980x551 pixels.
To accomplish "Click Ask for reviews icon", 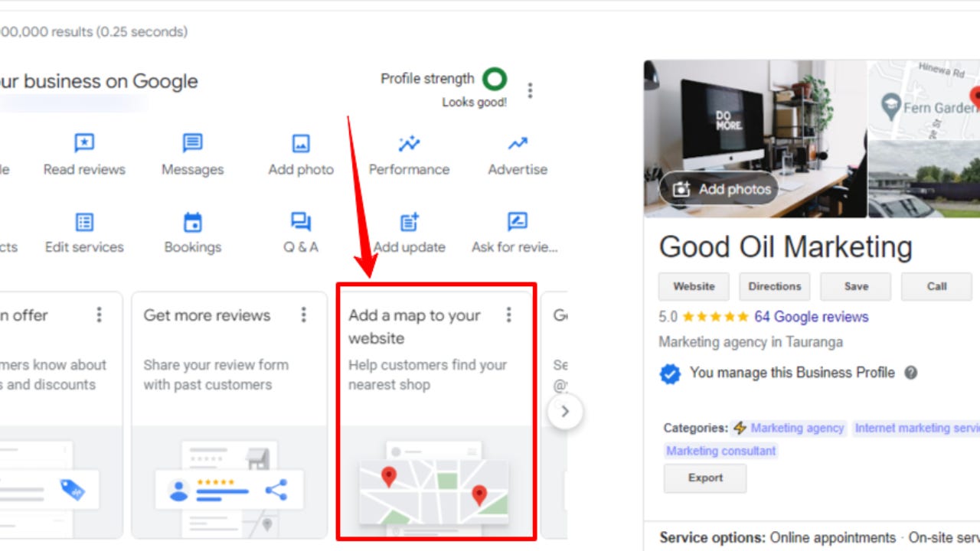I will (518, 222).
